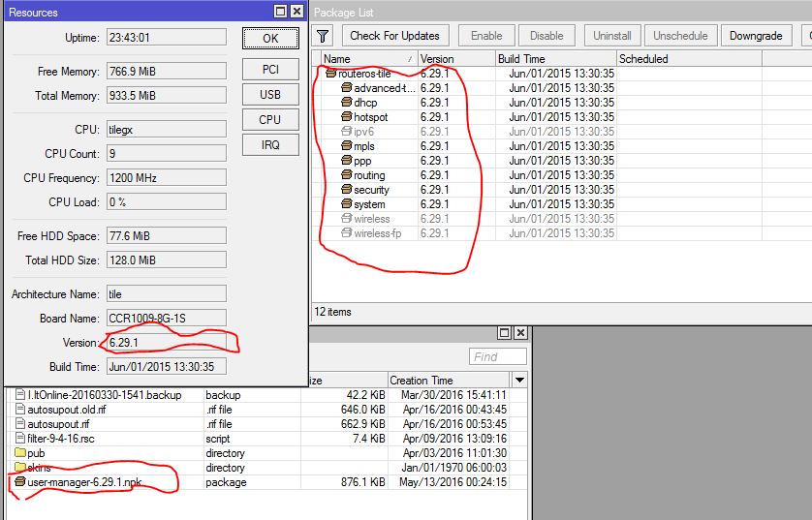The image size is (812, 520).
Task: Click the Free HDD Space field
Action: pos(167,236)
